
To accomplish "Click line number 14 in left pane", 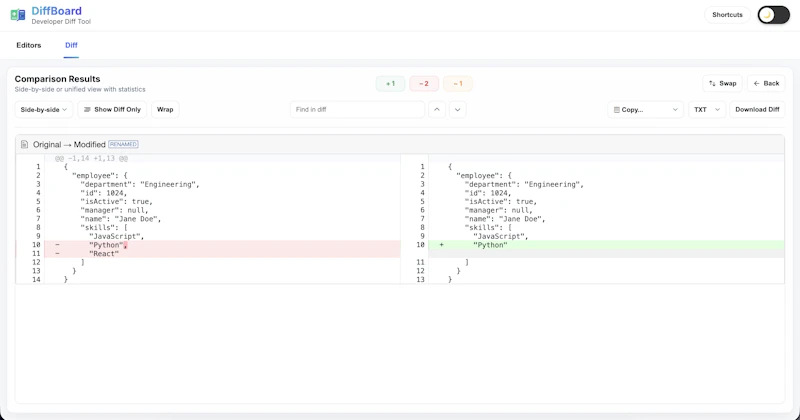I will click(36, 280).
